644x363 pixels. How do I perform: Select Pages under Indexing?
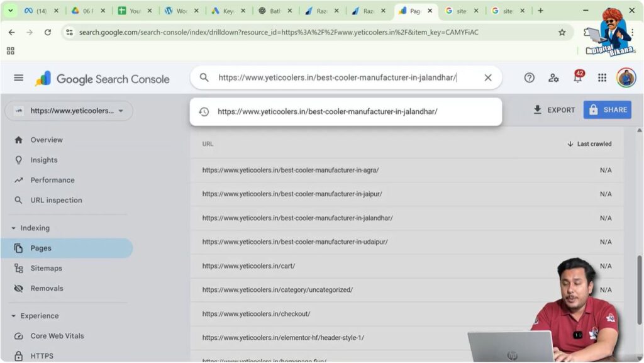click(67, 248)
